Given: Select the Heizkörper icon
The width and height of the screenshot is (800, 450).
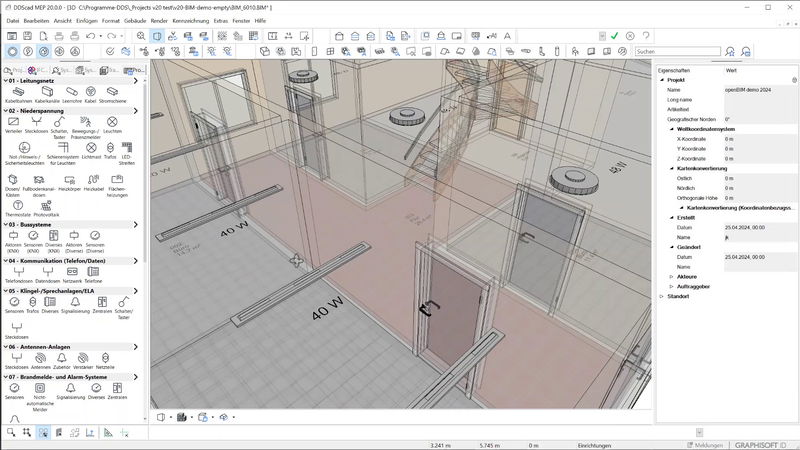Looking at the screenshot, I should tap(68, 178).
